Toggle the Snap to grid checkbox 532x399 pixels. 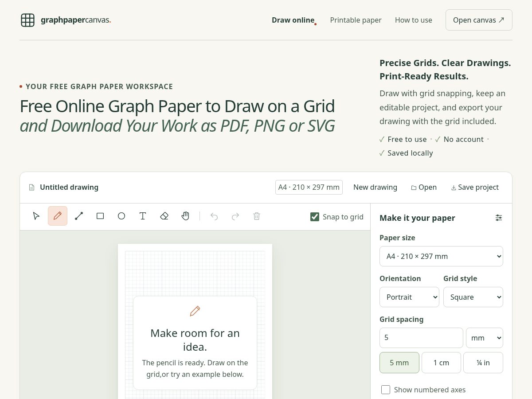pos(315,217)
